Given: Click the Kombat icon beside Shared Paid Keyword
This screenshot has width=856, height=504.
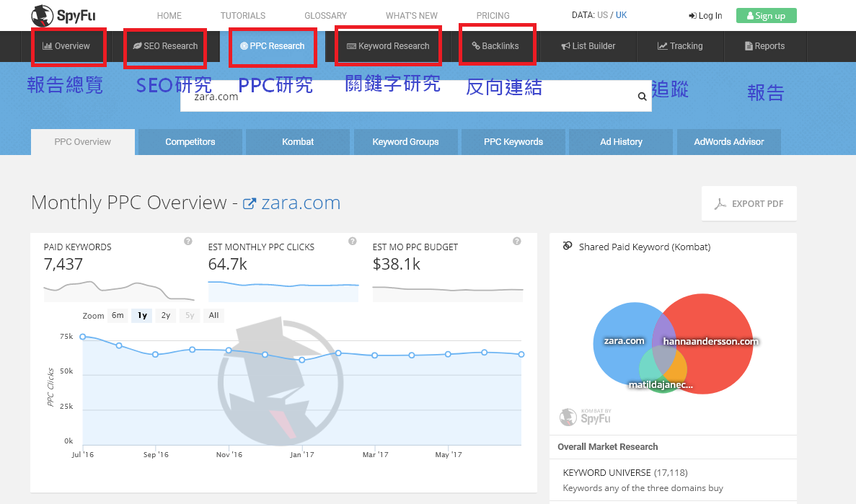Looking at the screenshot, I should [568, 247].
